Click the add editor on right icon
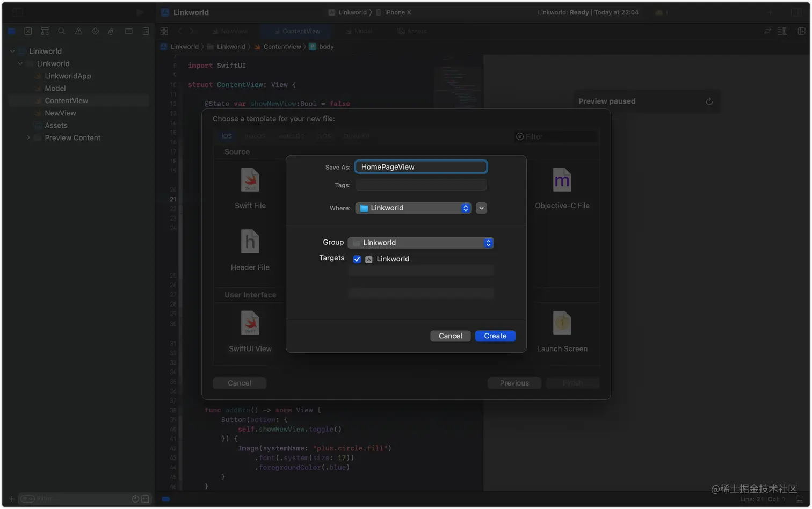This screenshot has height=509, width=812. coord(801,31)
